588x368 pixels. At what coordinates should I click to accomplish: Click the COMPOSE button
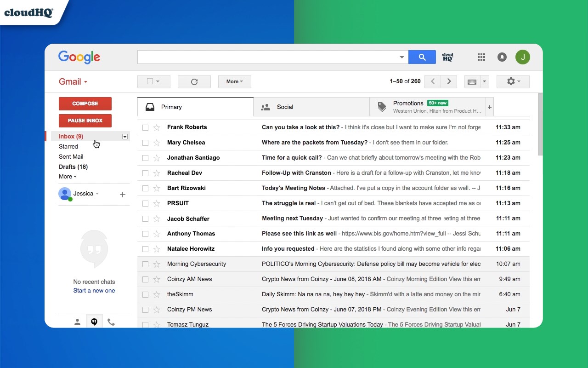pyautogui.click(x=85, y=103)
